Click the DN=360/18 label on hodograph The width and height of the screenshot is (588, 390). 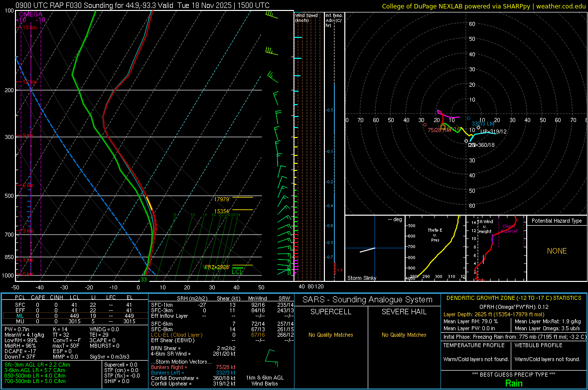pyautogui.click(x=481, y=145)
